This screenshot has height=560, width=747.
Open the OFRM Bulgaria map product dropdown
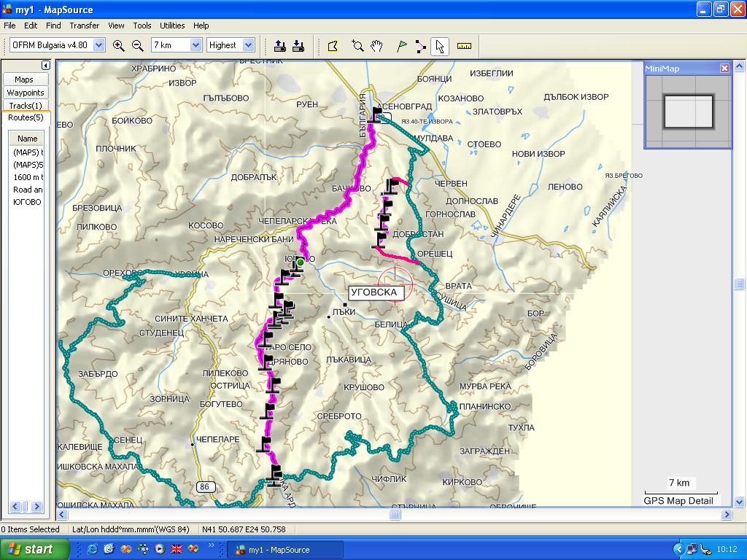coord(98,45)
